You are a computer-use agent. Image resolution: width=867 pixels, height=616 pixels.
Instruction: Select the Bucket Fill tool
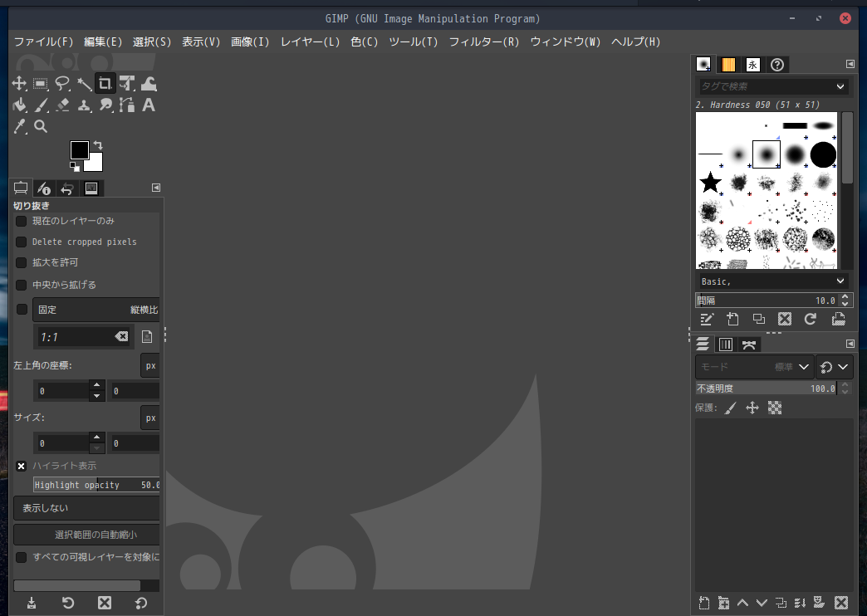coord(19,105)
